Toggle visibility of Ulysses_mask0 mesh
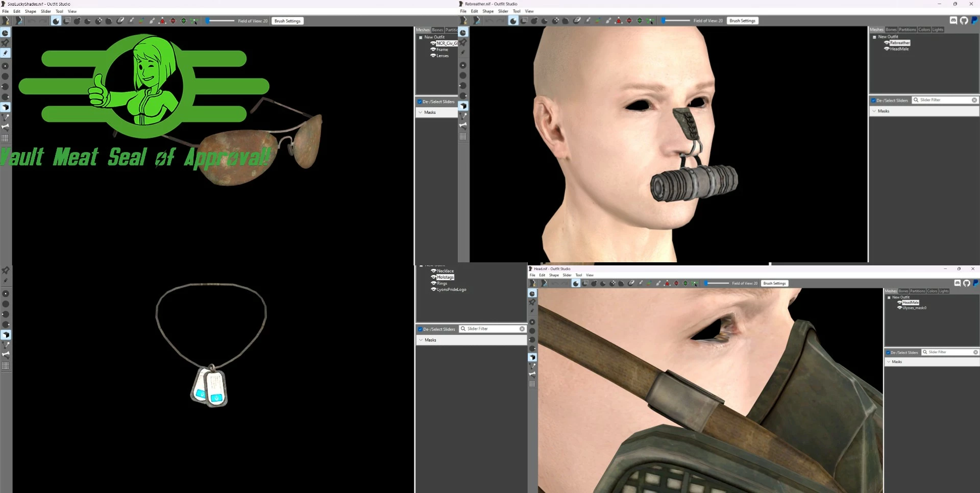 point(900,308)
